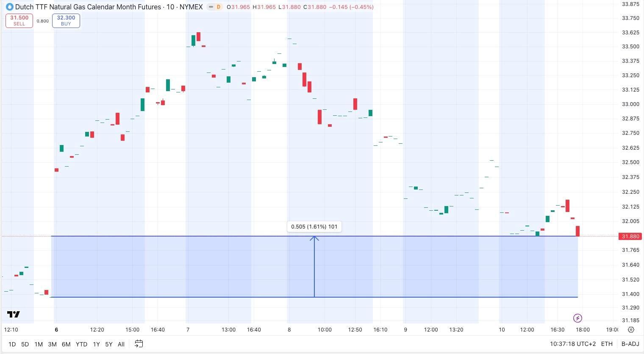Image resolution: width=644 pixels, height=354 pixels.
Task: Switch to the YTD date range
Action: pos(81,344)
